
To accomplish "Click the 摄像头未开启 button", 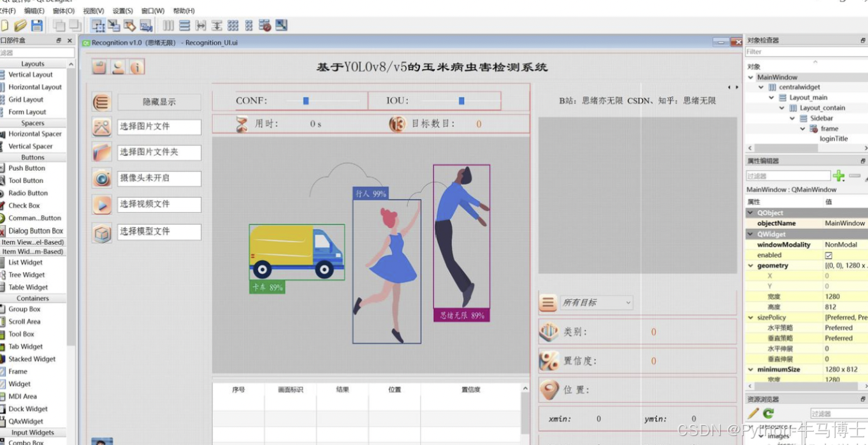I will 159,179.
